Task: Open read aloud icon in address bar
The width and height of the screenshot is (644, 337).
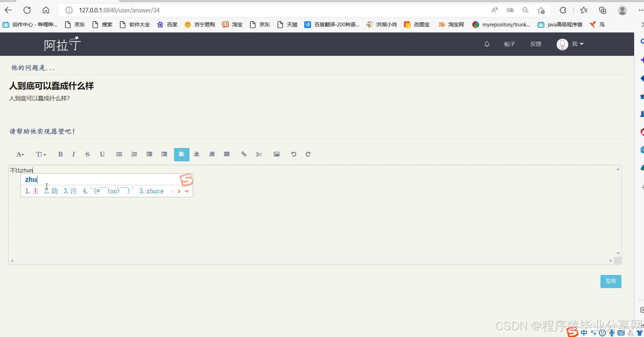Action: pyautogui.click(x=495, y=10)
